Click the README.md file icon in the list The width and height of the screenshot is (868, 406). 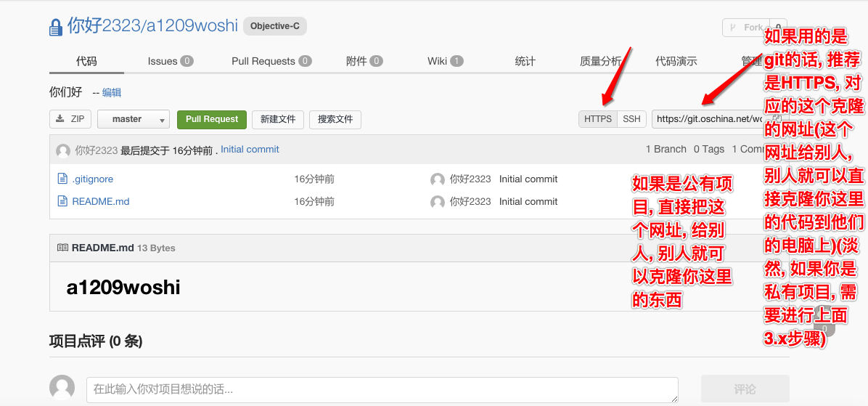point(62,201)
